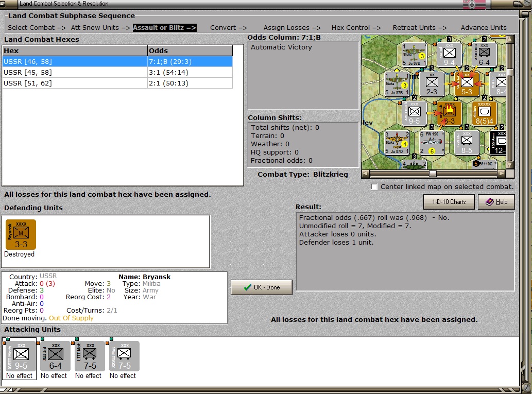Click the Automatic Victory odds text
The image size is (532, 394).
(281, 47)
